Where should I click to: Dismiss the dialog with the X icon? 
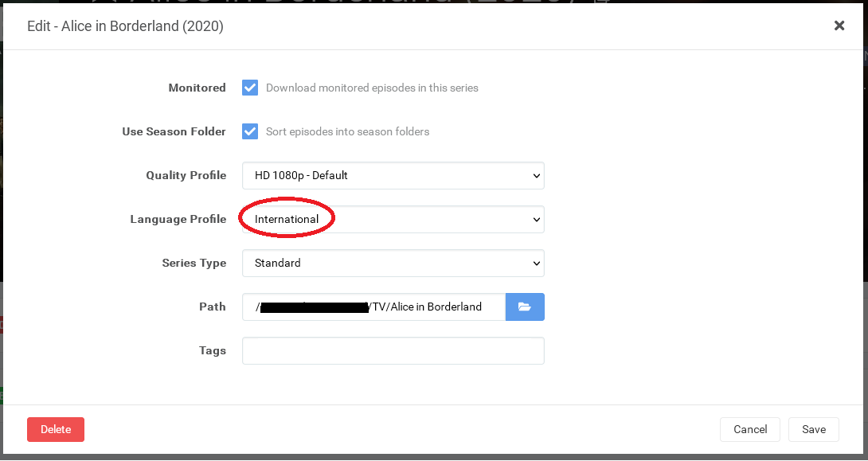click(x=839, y=25)
